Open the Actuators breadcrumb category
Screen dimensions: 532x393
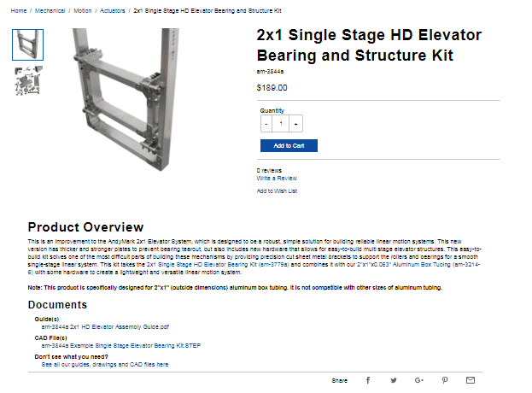click(112, 11)
